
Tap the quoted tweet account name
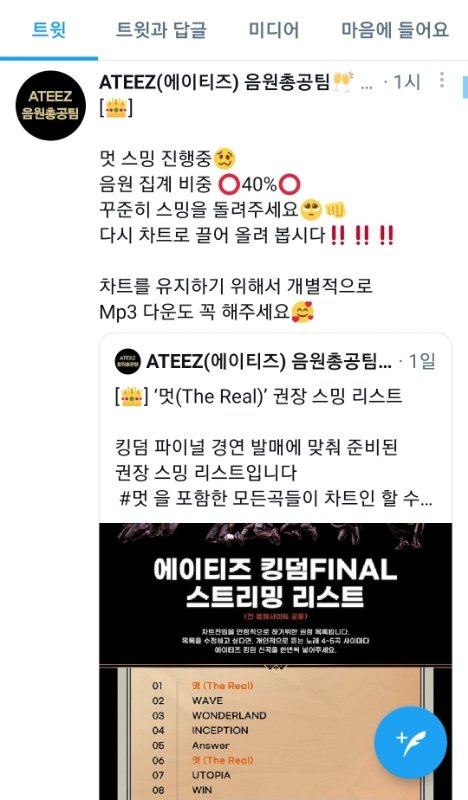click(x=269, y=362)
